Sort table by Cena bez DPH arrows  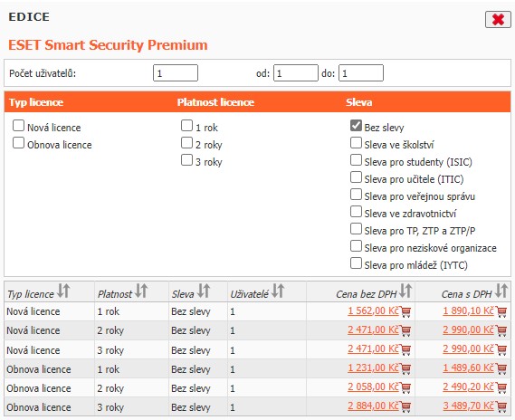tap(405, 291)
